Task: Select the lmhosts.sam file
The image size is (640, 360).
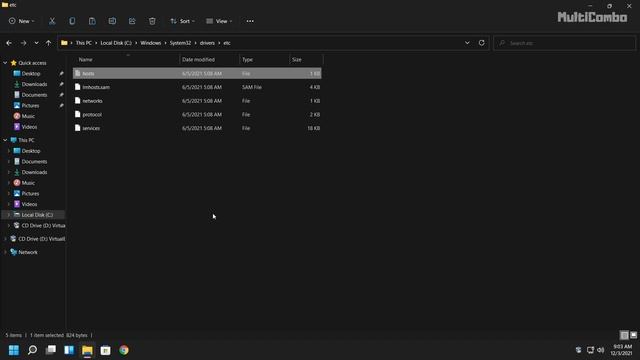Action: click(x=197, y=87)
